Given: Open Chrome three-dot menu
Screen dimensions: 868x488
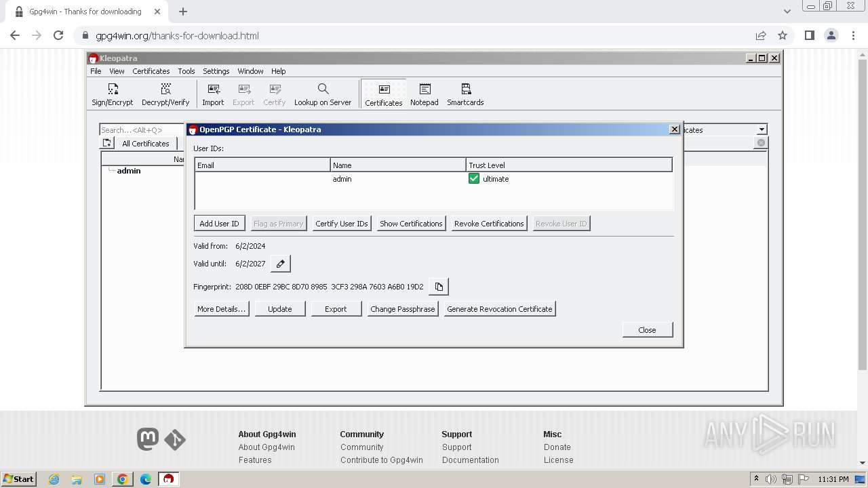Looking at the screenshot, I should coord(853,36).
